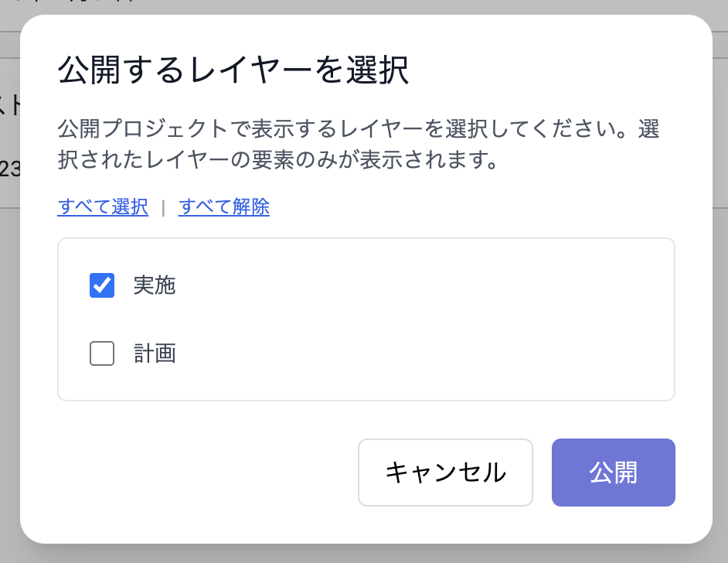Click the gray strip above the dialog

[x=363, y=7]
